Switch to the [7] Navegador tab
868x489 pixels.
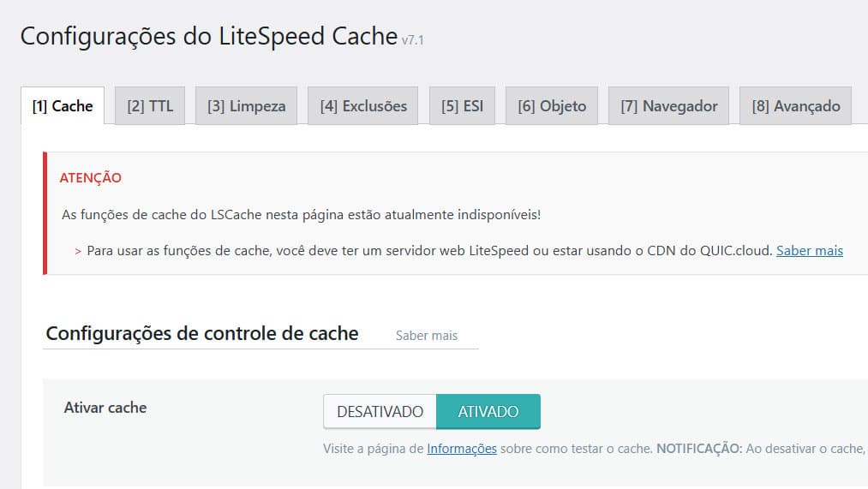(668, 105)
